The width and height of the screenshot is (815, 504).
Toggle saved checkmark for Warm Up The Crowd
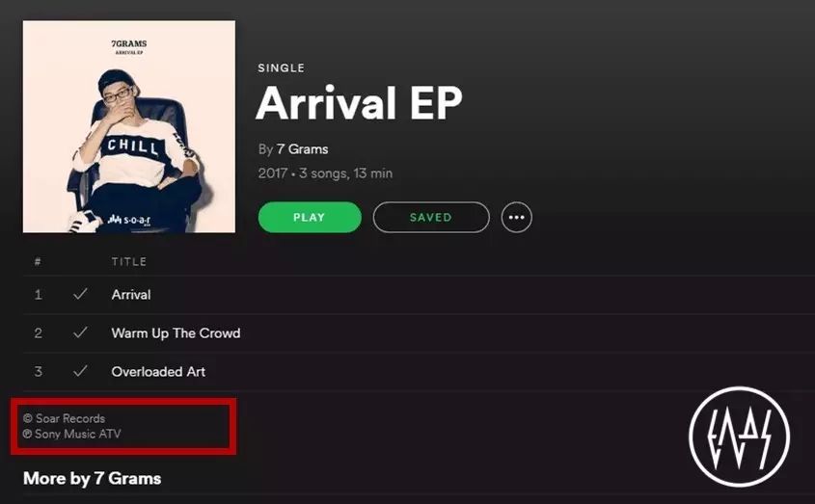[80, 332]
